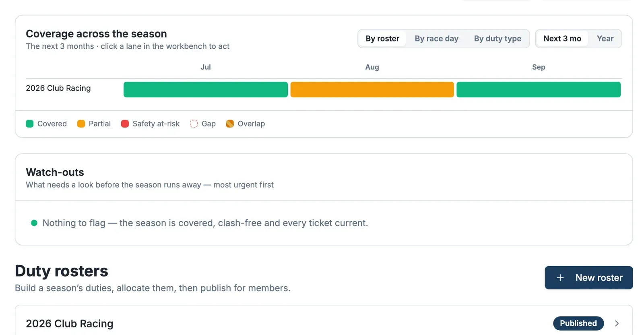Click the green dot beside Nothing to flag
Screen dimensions: 644x335
pyautogui.click(x=34, y=223)
